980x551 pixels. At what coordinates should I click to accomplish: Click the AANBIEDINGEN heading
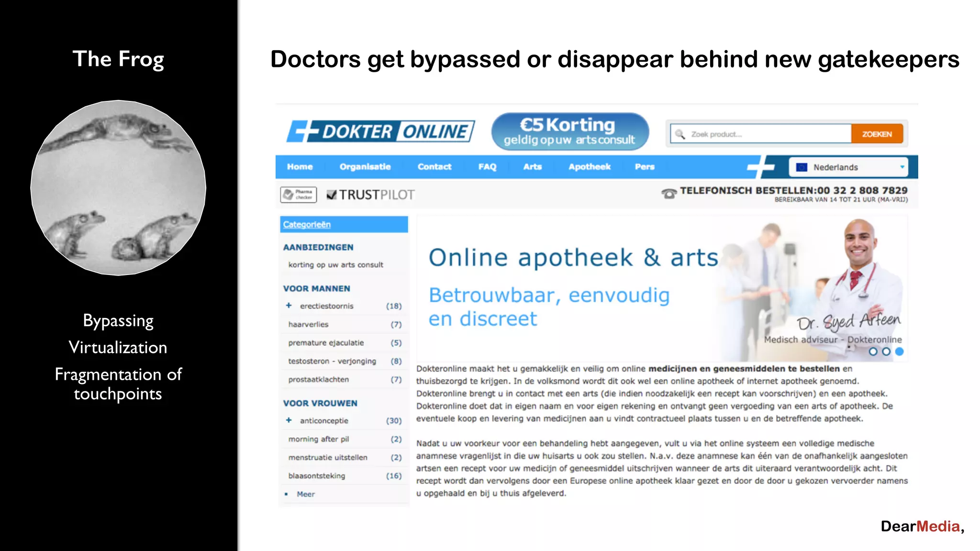tap(318, 247)
